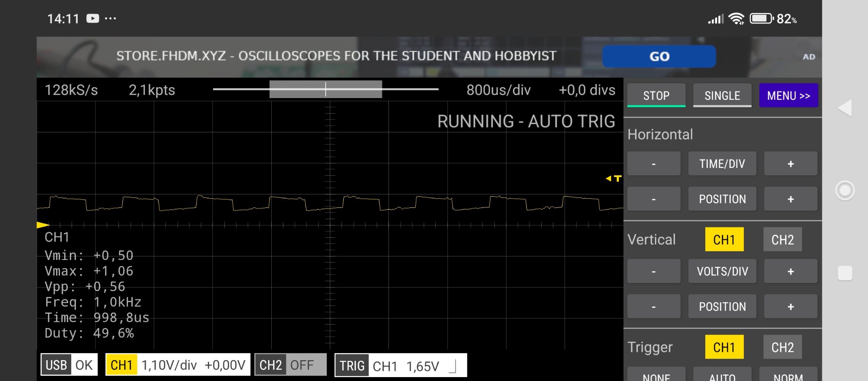Tap the Wi-Fi status icon

click(736, 19)
